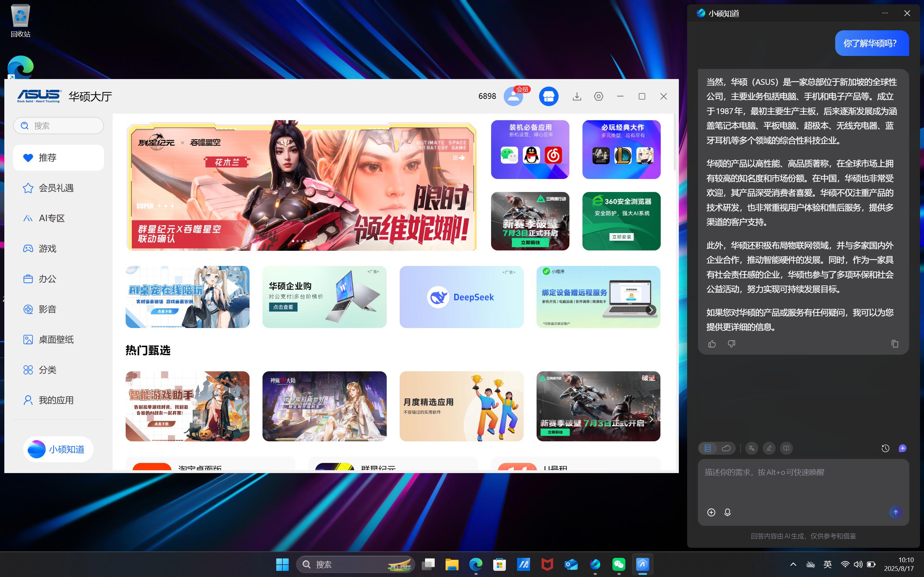924x577 pixels.
Task: Click add attachment plus icon
Action: click(x=711, y=512)
